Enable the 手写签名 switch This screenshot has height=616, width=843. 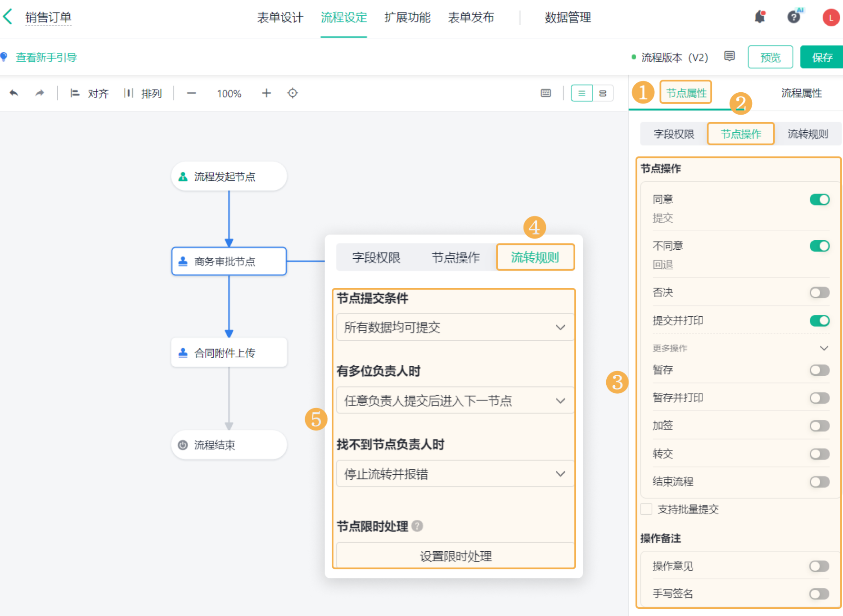pyautogui.click(x=819, y=594)
